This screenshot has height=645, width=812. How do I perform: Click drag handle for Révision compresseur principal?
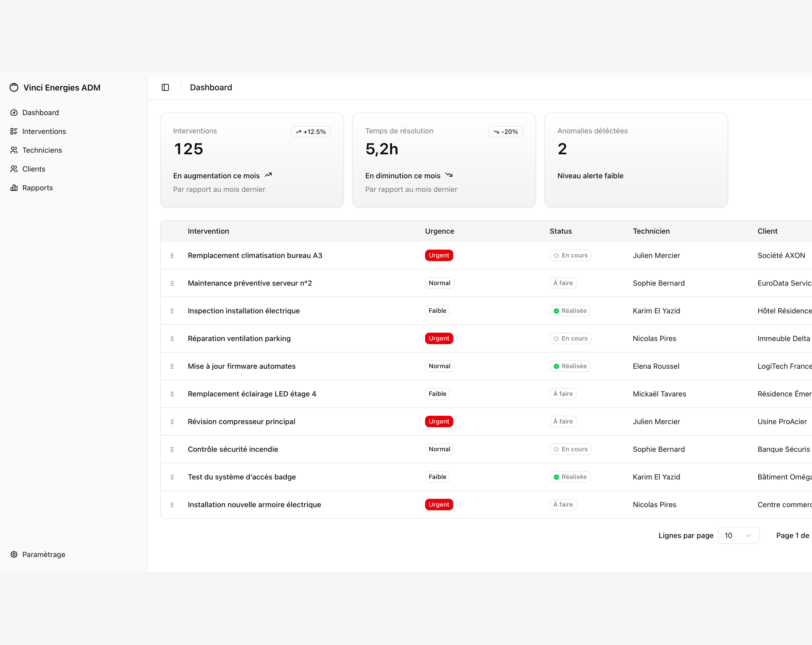pos(172,422)
